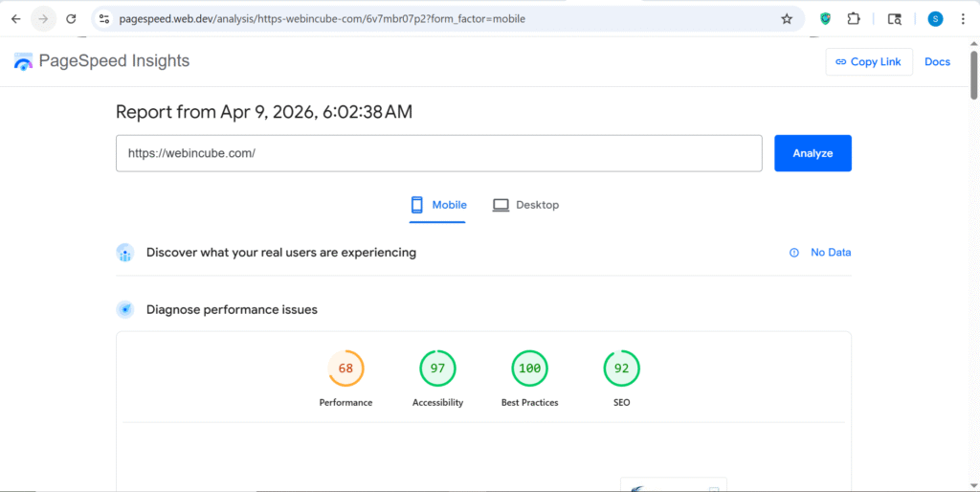Open the green shield extension icon
This screenshot has height=492, width=980.
[826, 19]
